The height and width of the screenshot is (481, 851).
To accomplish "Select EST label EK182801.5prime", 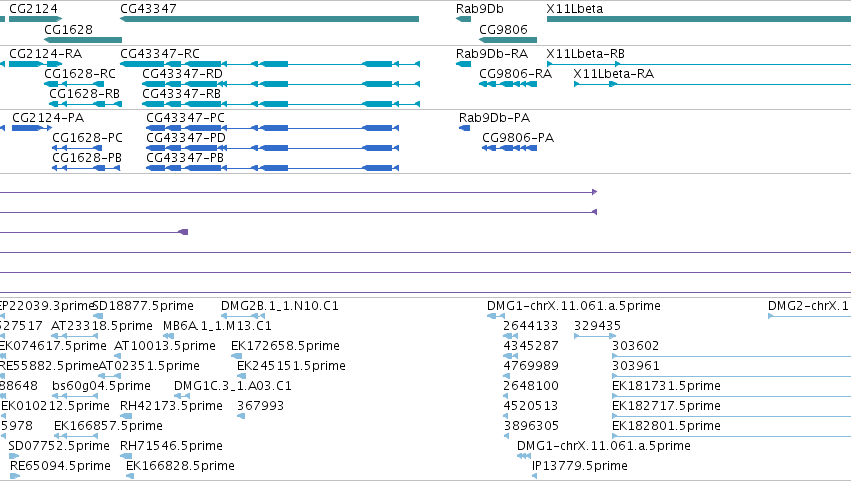I will [x=666, y=426].
